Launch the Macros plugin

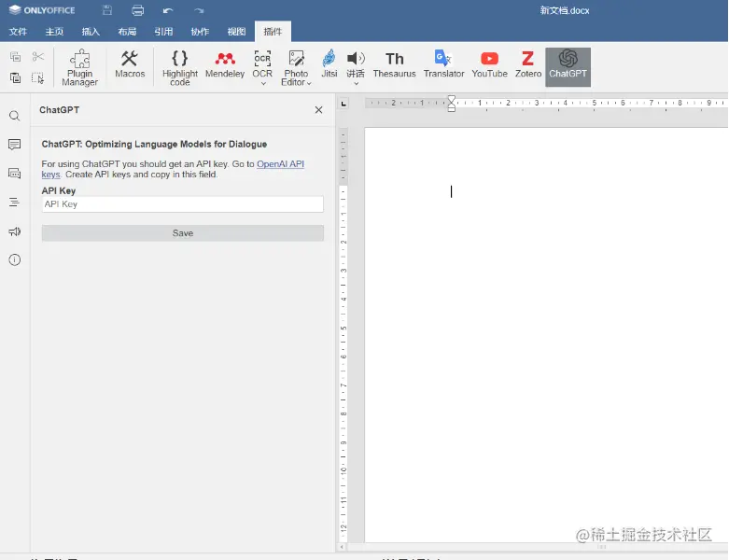coord(130,65)
